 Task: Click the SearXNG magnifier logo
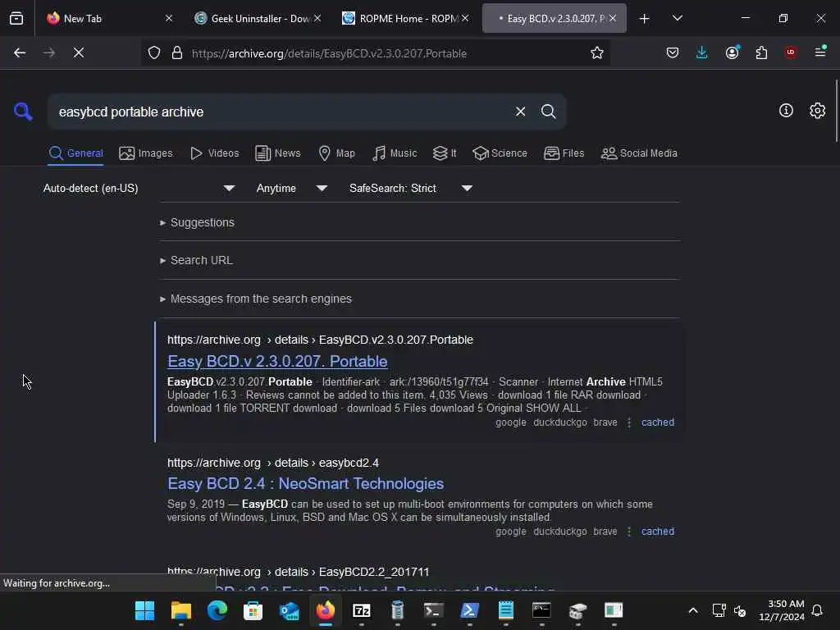[x=23, y=112]
